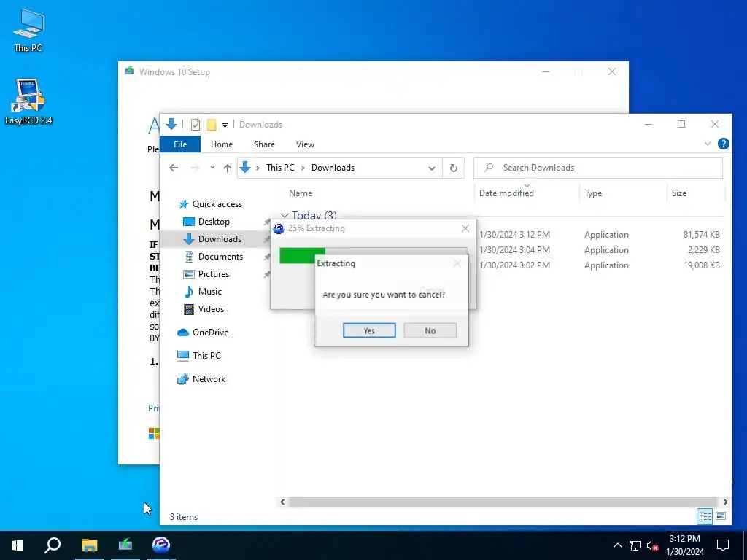Open EasyBCD 2.4 desktop shortcut

[x=28, y=101]
